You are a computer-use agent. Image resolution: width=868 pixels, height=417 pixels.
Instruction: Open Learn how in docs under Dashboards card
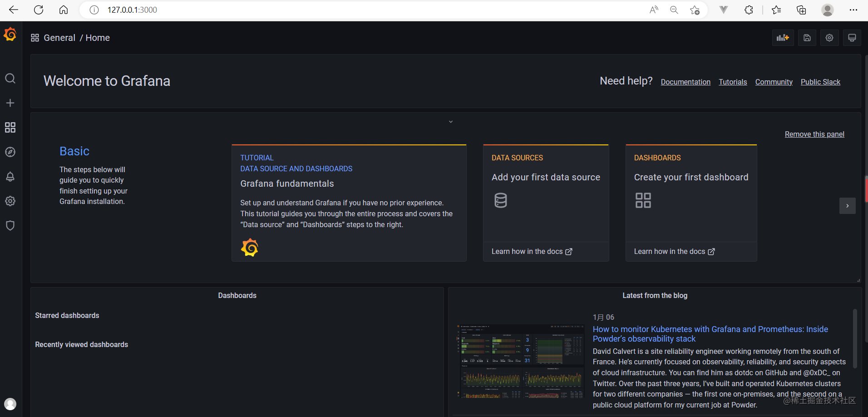pyautogui.click(x=674, y=251)
